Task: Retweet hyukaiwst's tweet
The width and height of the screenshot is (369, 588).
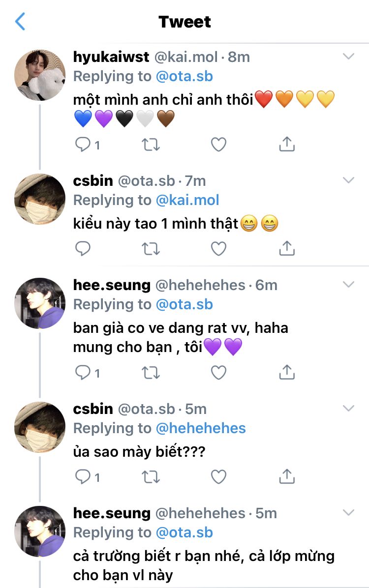Action: click(x=151, y=145)
